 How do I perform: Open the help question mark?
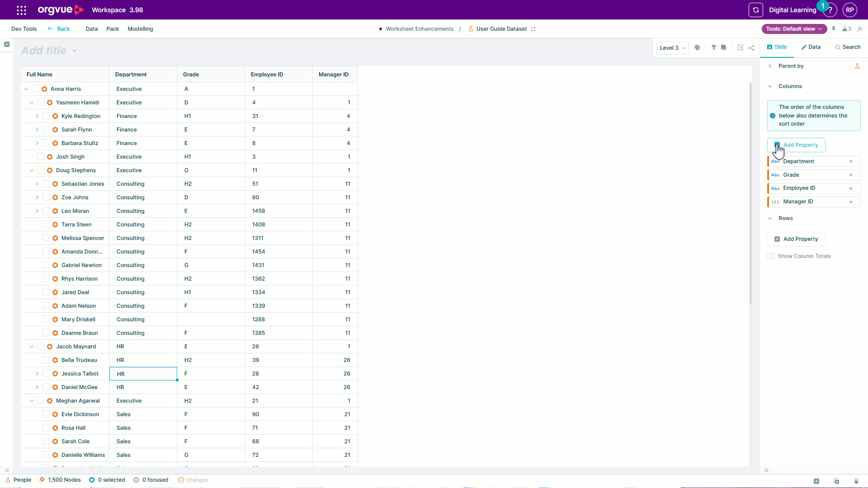(x=830, y=10)
